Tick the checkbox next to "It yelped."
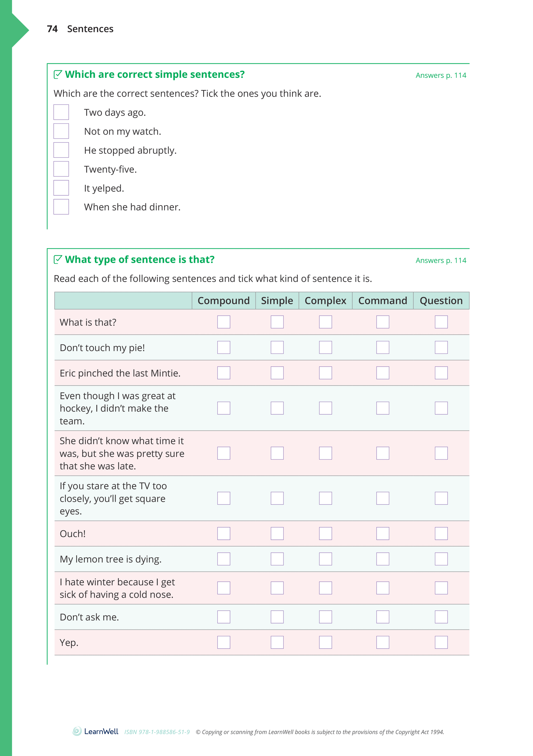The width and height of the screenshot is (533, 756). 61,188
